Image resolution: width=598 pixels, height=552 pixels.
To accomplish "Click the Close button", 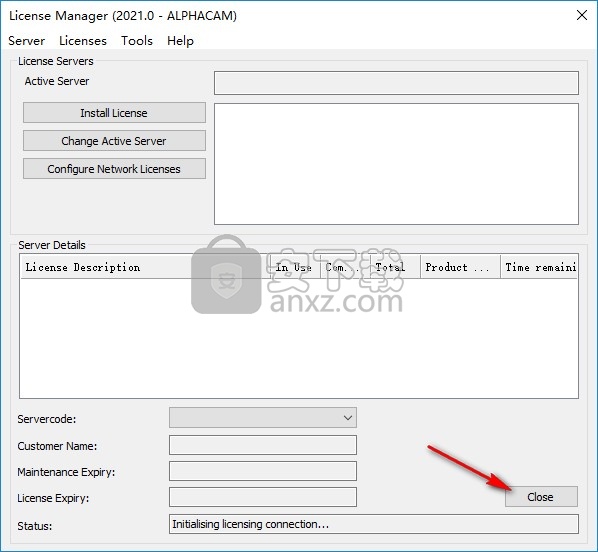I will pos(541,497).
